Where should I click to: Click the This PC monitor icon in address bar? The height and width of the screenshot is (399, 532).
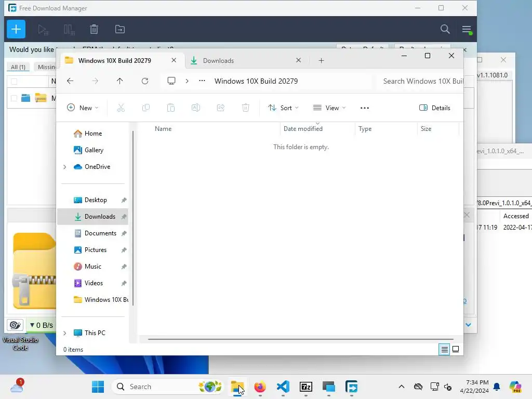click(171, 81)
